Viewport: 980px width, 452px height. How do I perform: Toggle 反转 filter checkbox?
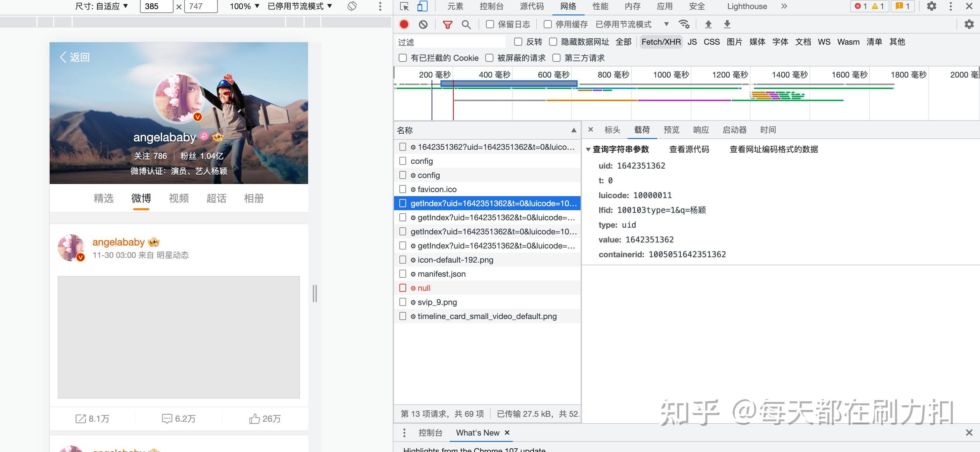pos(518,42)
